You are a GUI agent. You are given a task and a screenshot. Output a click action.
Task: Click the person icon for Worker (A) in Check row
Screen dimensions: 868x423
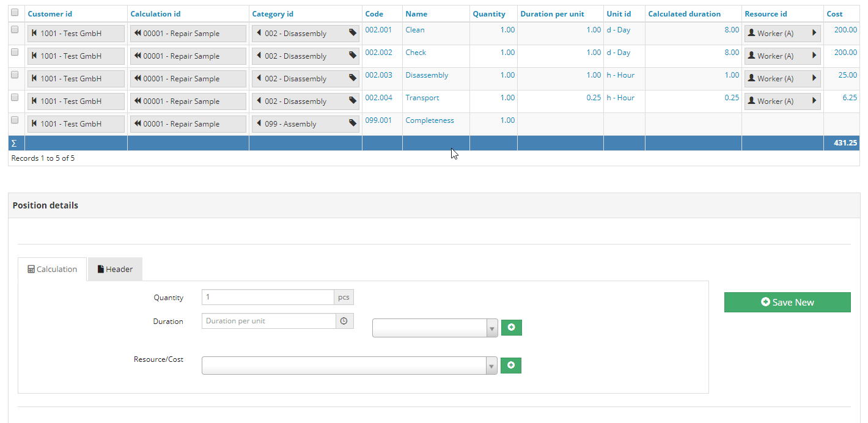click(x=751, y=56)
